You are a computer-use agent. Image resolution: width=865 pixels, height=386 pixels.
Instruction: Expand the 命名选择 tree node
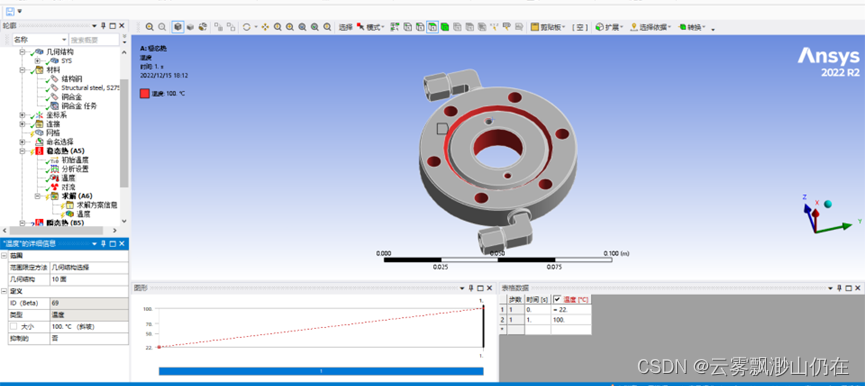pyautogui.click(x=23, y=142)
